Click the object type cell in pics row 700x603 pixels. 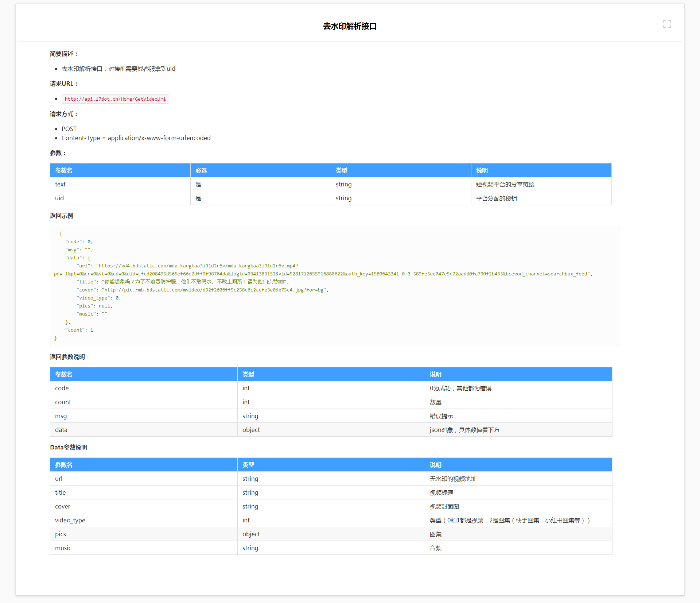(x=331, y=534)
